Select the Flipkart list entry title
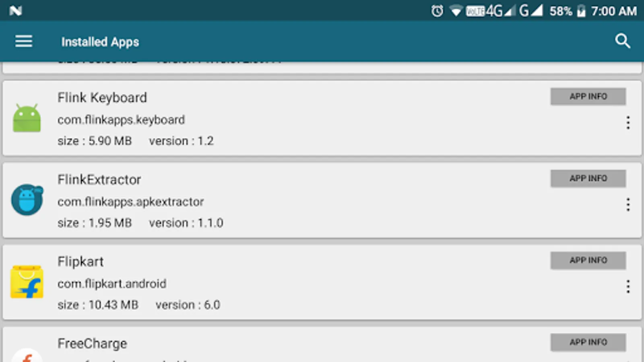This screenshot has width=644, height=362. [x=80, y=262]
